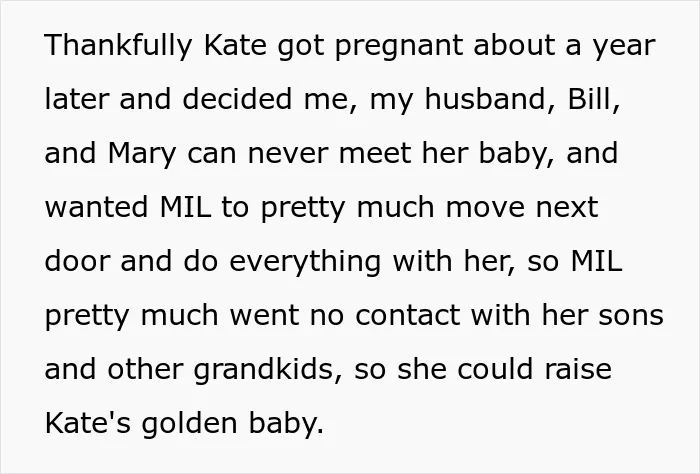
Task: Click the word "later" in the text
Action: [76, 98]
